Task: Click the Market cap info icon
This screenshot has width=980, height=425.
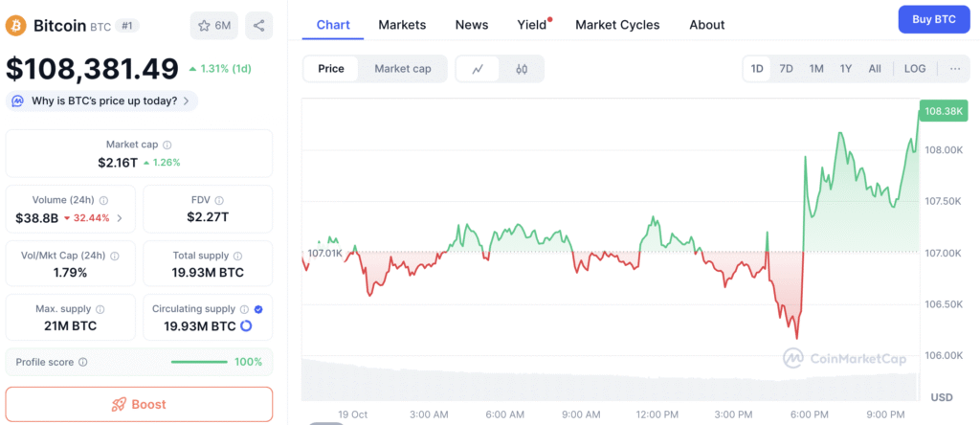Action: click(x=167, y=145)
